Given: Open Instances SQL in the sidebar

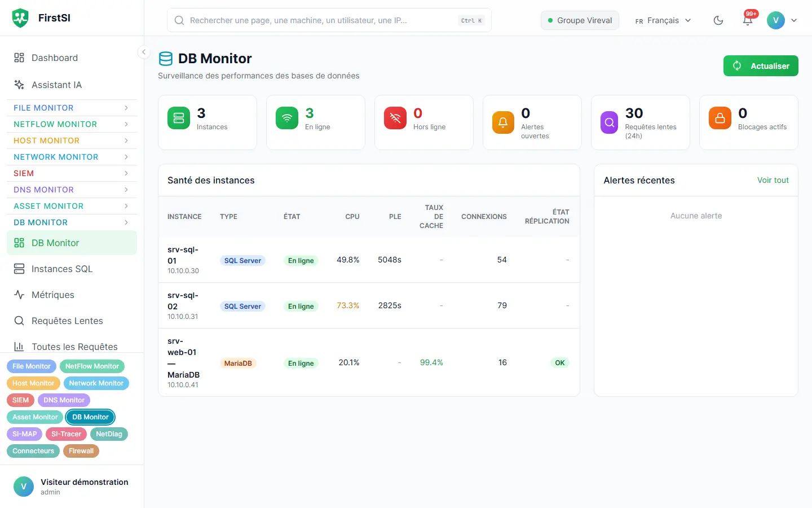Looking at the screenshot, I should click(72, 269).
